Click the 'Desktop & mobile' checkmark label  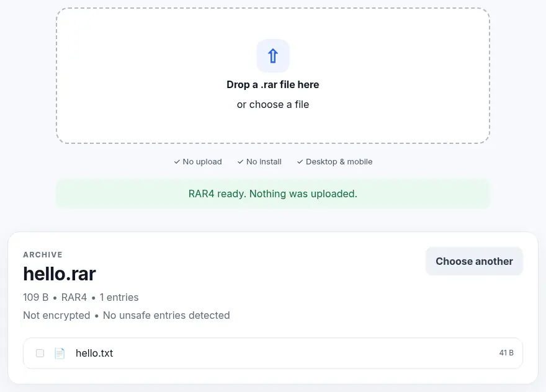click(x=334, y=161)
